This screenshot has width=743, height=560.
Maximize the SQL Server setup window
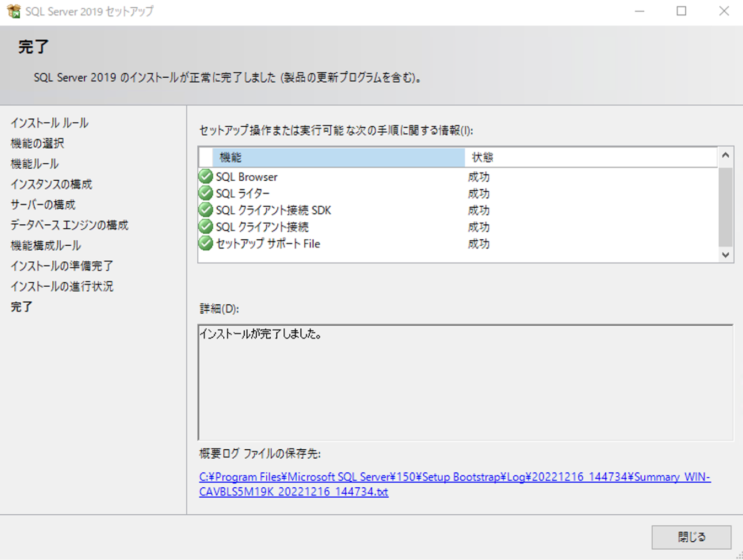pyautogui.click(x=681, y=11)
